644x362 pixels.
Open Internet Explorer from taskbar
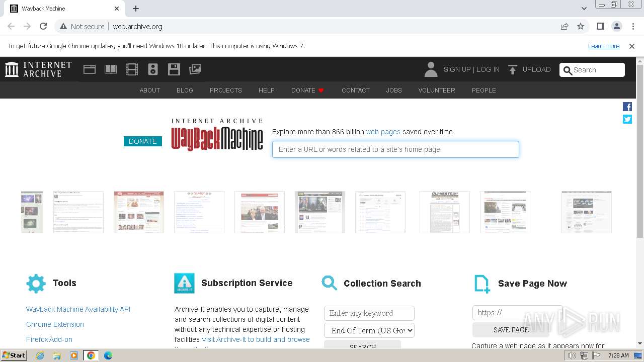pyautogui.click(x=40, y=355)
